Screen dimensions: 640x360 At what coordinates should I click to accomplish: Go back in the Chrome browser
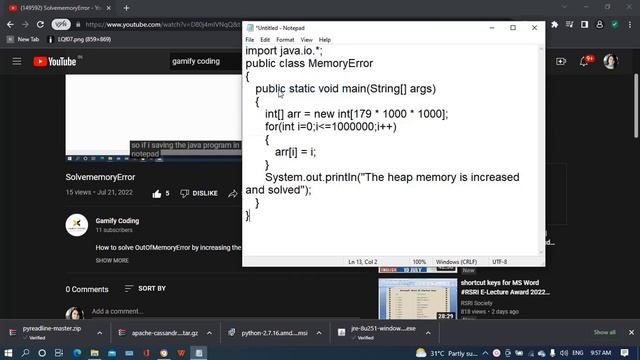tap(10, 24)
